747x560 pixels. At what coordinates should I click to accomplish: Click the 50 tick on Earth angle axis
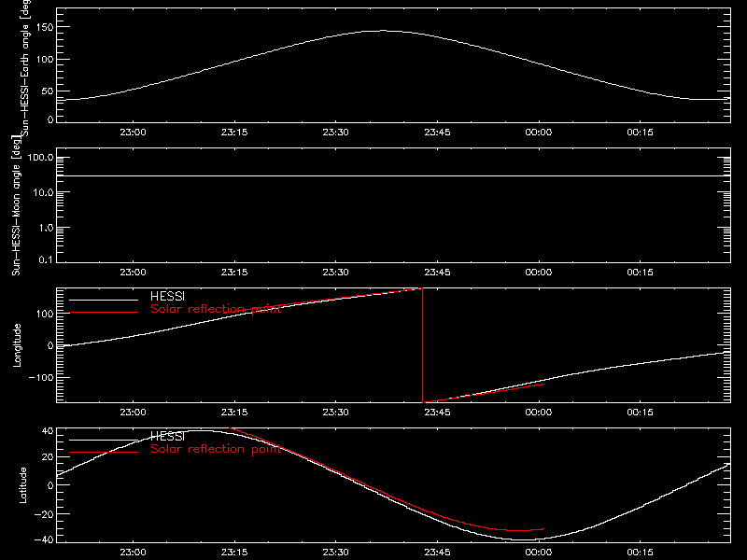(x=48, y=91)
